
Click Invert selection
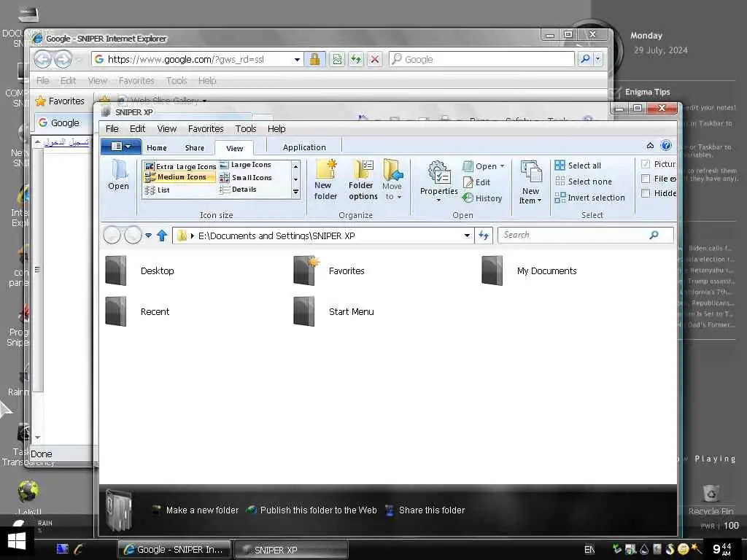589,198
